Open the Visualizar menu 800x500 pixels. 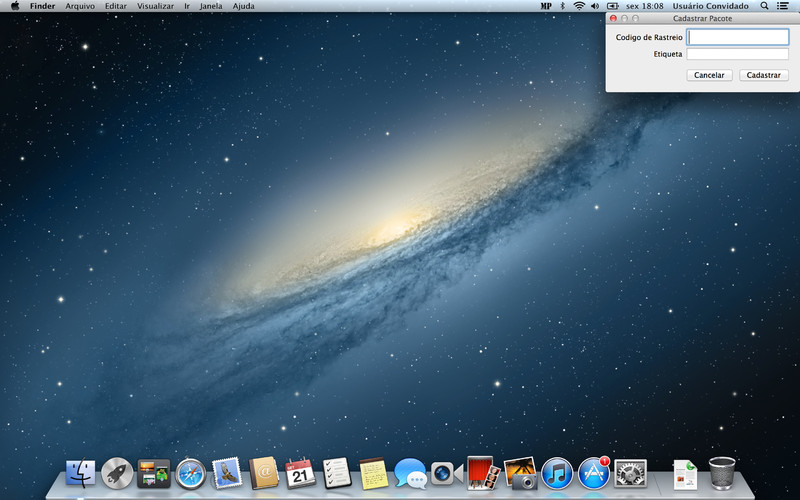pos(155,6)
